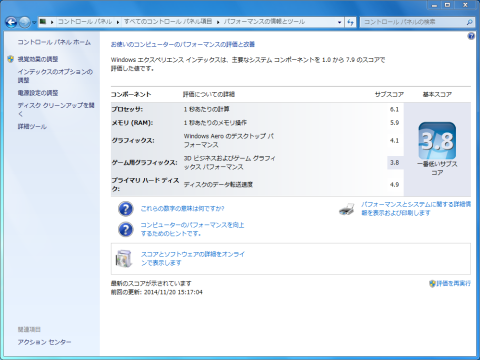Image resolution: width=480 pixels, height=360 pixels.
Task: Click the Control Panel address bar icon
Action: click(43, 22)
